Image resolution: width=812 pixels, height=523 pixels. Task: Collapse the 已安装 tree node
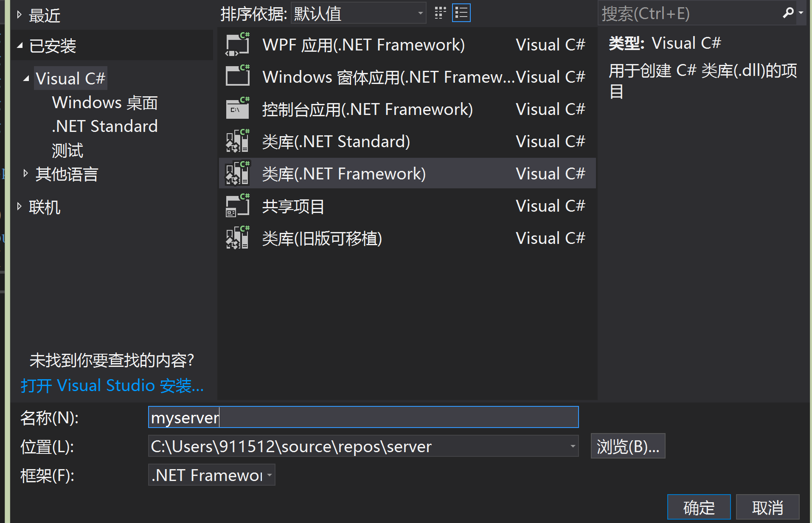[x=20, y=45]
